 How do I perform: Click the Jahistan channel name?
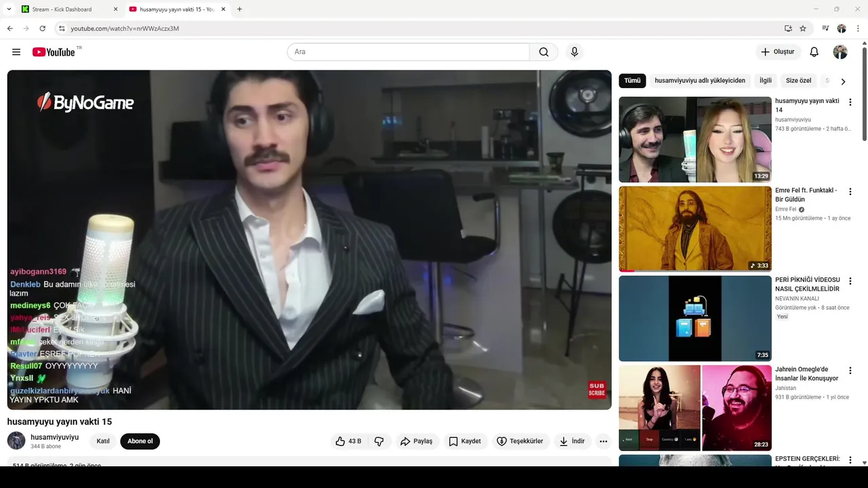[787, 388]
